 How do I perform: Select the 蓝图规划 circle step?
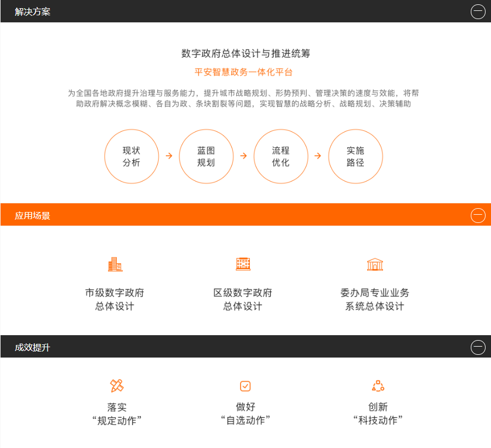[206, 156]
